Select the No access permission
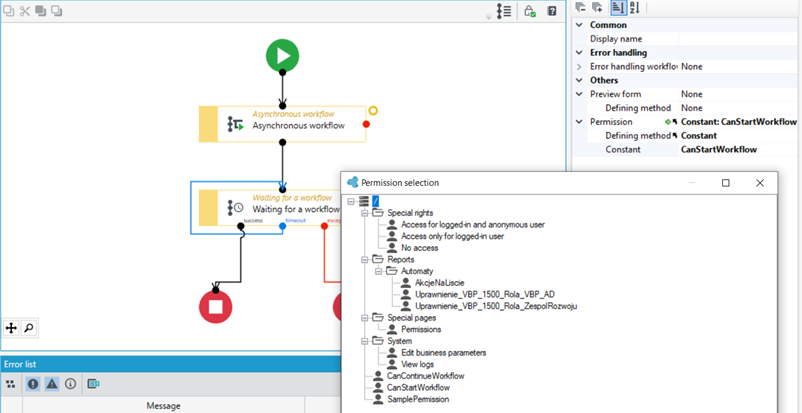Viewport: 802px width, 413px height. click(x=419, y=248)
